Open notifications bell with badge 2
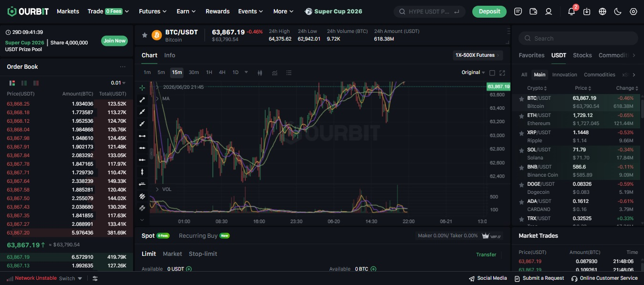The image size is (644, 285). tap(571, 11)
